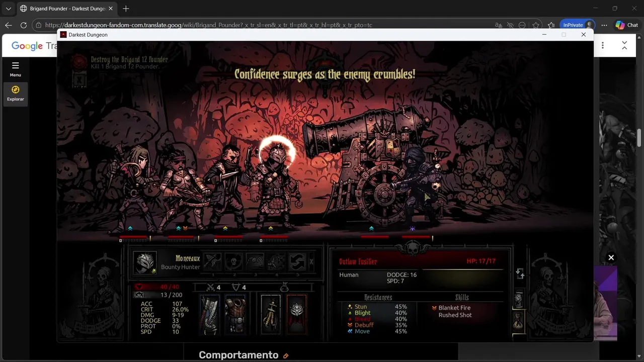The image size is (644, 362).
Task: Click the Stun resistance icon
Action: [x=350, y=307]
